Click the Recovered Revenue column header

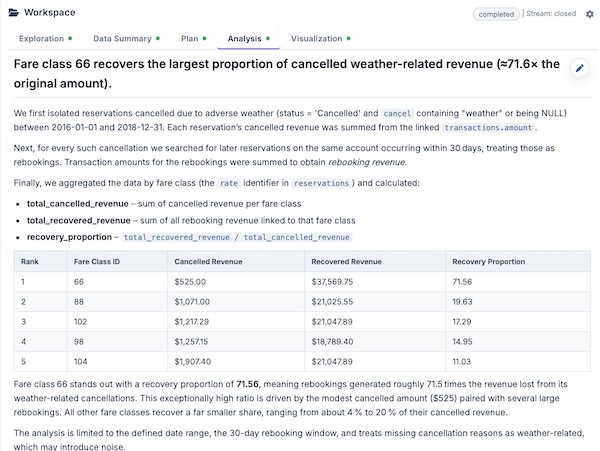tap(346, 262)
